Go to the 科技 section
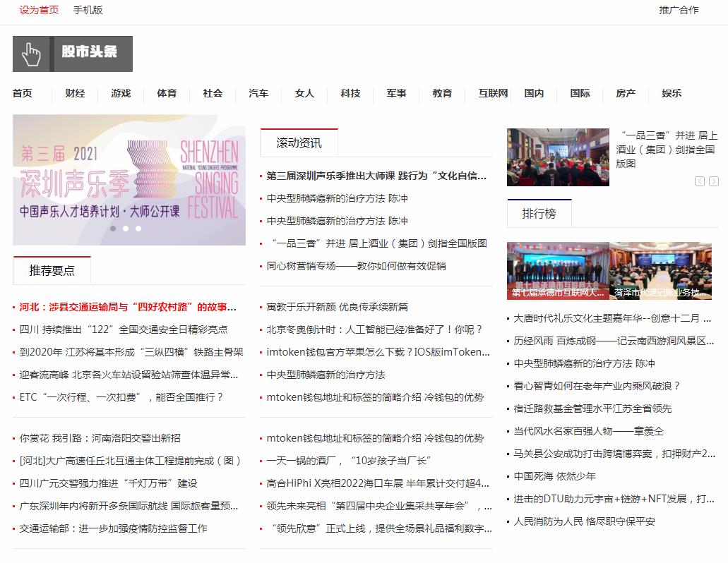Image resolution: width=728 pixels, height=563 pixels. click(350, 93)
